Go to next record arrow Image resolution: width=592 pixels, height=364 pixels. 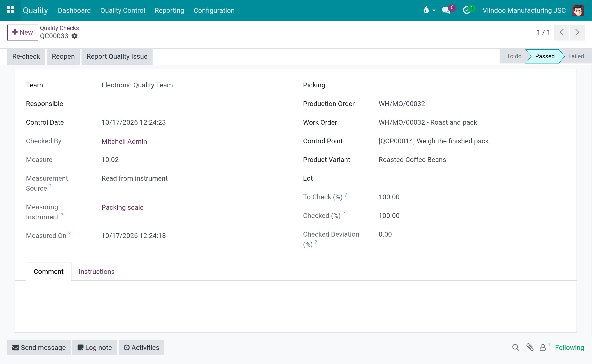pyautogui.click(x=577, y=32)
